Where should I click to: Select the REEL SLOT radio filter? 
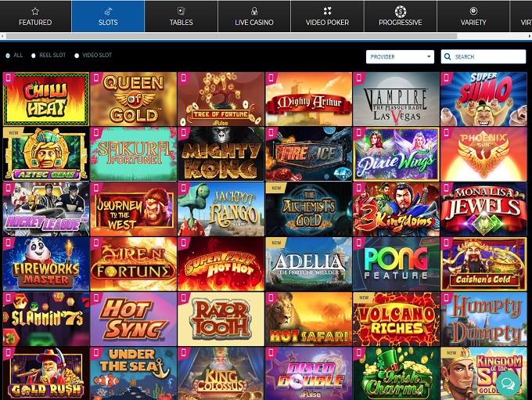[x=34, y=56]
